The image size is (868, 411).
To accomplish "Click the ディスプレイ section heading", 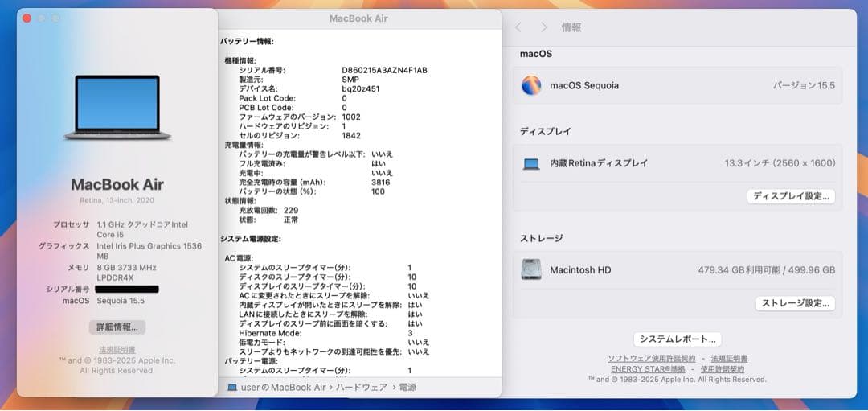I will (545, 131).
